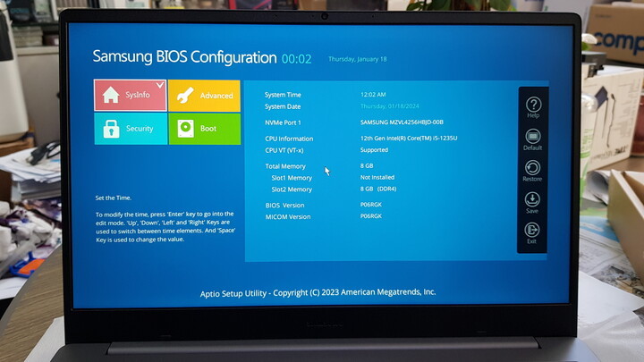
Task: Open the SysInfo tile
Action: coord(131,96)
